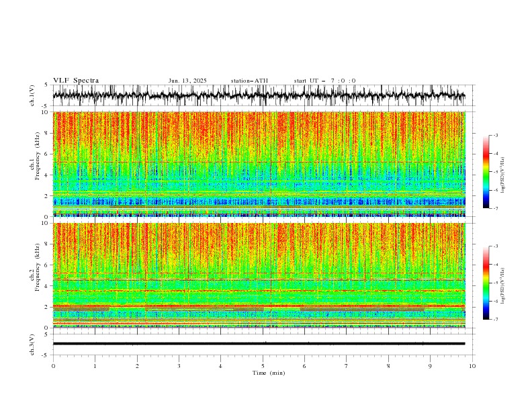
Task: Select the "station=ATH" header label
Action: [x=249, y=81]
